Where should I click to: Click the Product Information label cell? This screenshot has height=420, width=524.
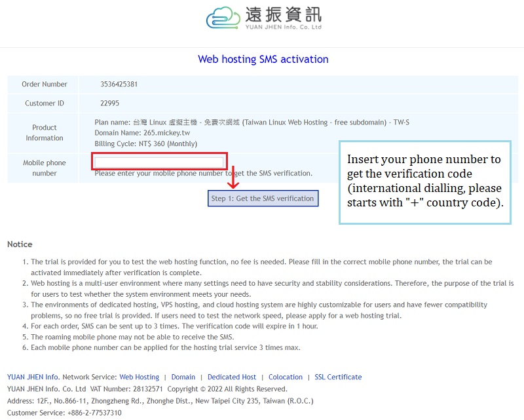point(43,133)
